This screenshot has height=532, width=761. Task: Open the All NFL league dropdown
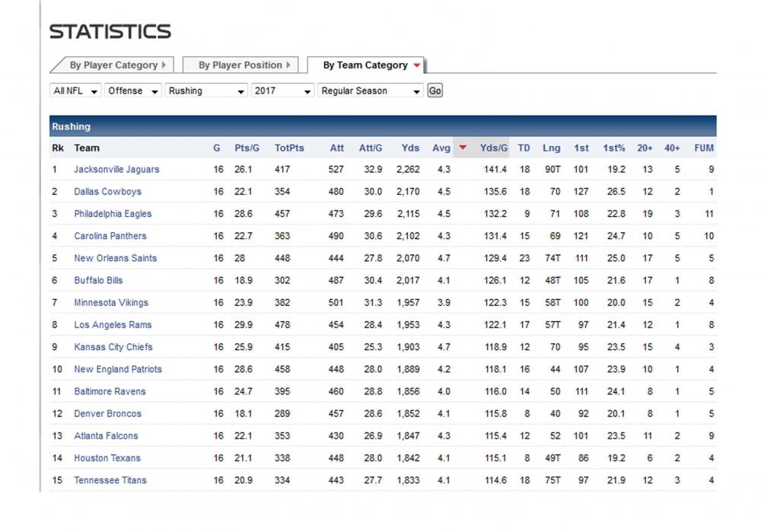75,91
